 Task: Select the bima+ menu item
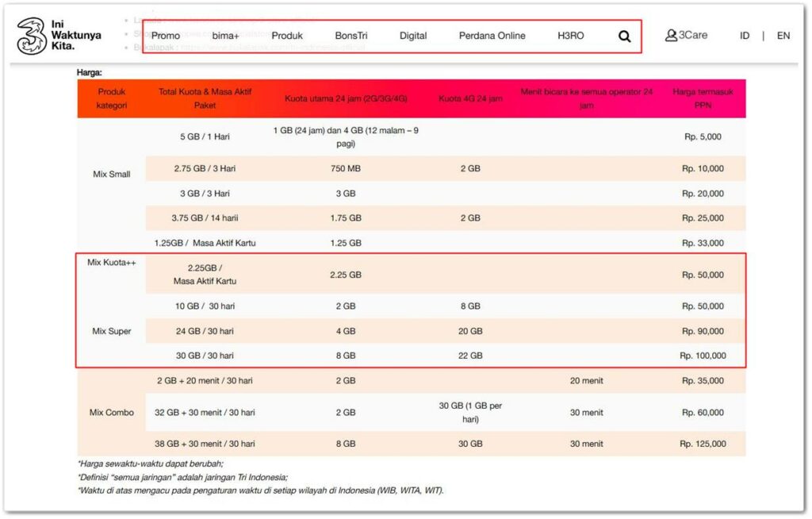[x=225, y=35]
